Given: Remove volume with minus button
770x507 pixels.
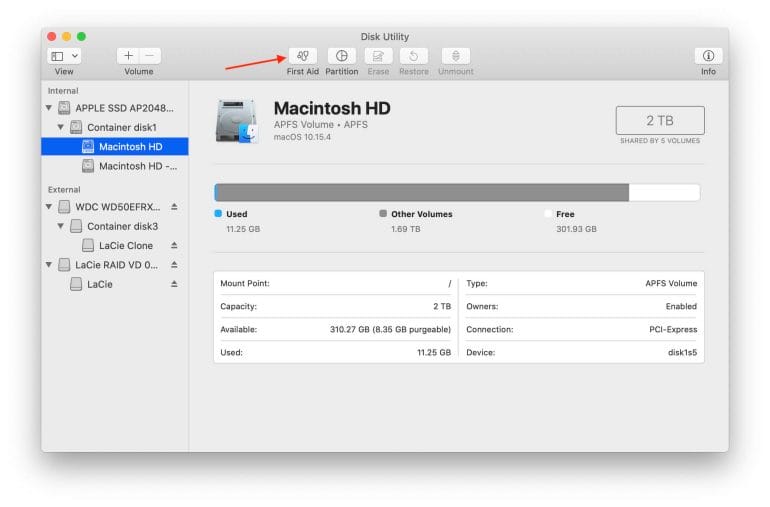Looking at the screenshot, I should tap(150, 57).
